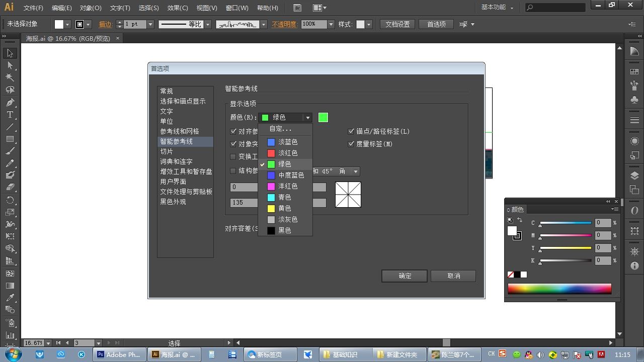Select the Scale tool
The height and width of the screenshot is (362, 644).
click(10, 212)
